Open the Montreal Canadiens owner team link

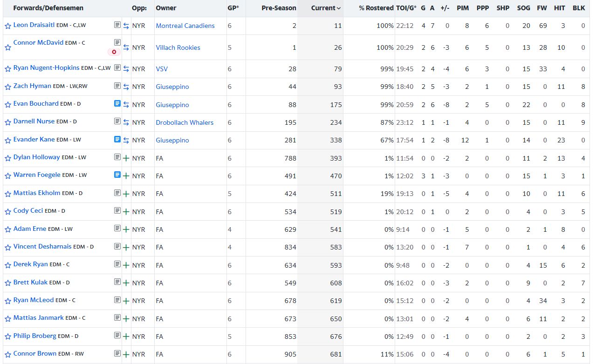(185, 26)
